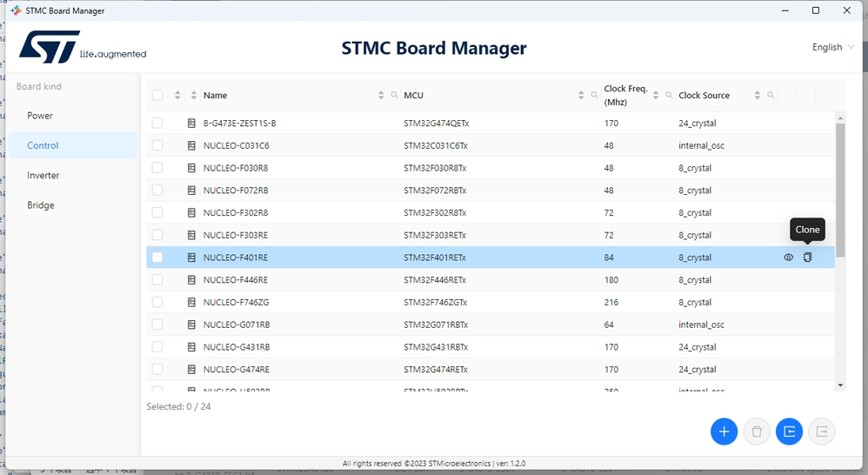868x475 pixels.
Task: Open the Clock Freq. column search icon
Action: (669, 95)
